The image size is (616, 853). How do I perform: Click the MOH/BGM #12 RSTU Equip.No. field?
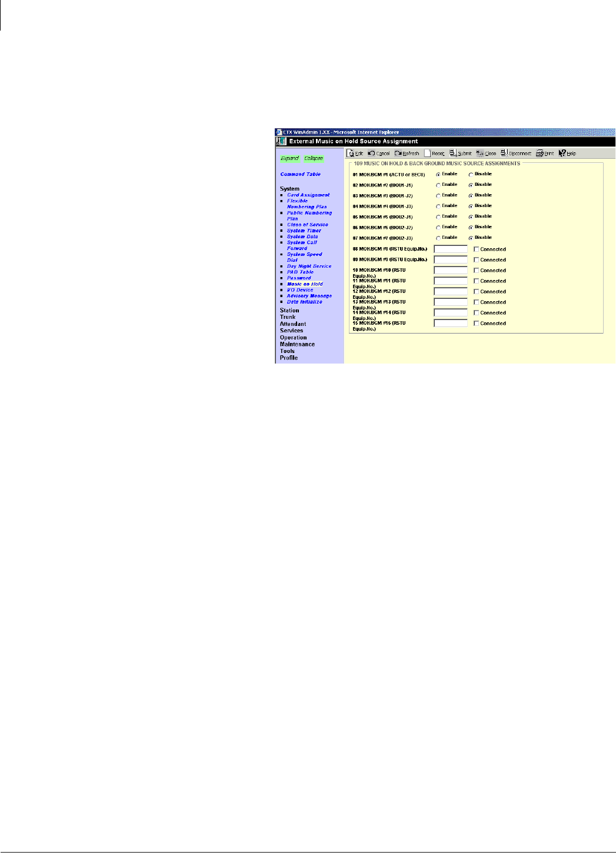(x=451, y=291)
